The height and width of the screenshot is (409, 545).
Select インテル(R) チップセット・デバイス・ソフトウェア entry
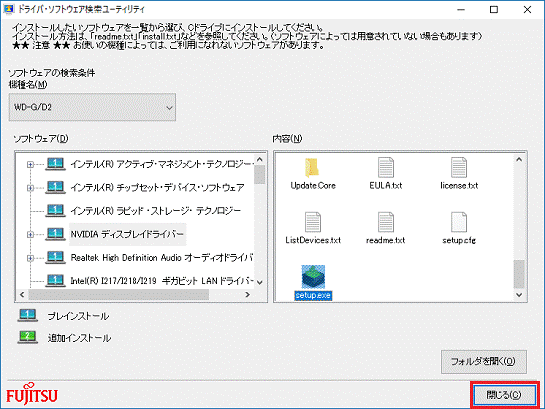point(157,188)
